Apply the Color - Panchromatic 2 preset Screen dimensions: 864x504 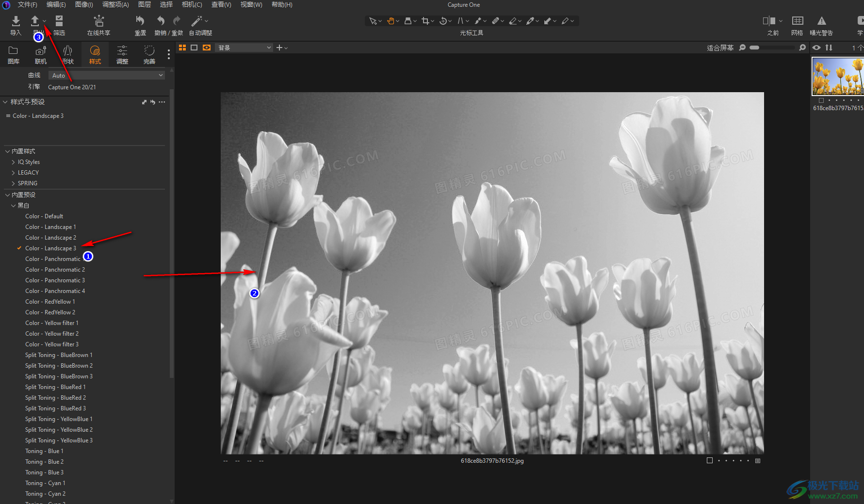click(55, 270)
